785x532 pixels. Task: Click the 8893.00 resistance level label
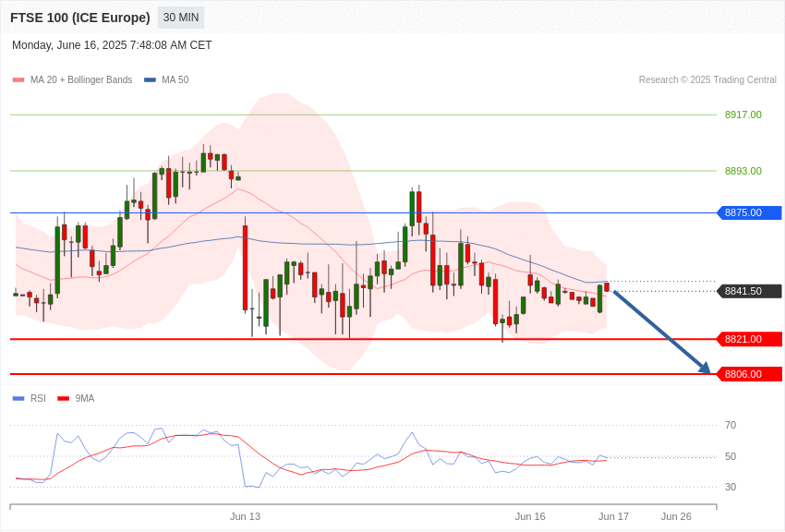point(743,171)
